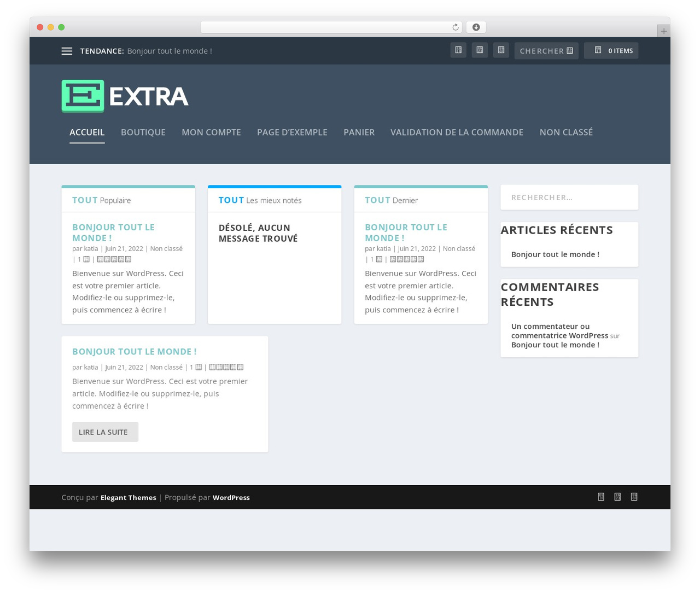The height and width of the screenshot is (593, 700).
Task: Click author katia in bottom post
Action: (x=91, y=367)
